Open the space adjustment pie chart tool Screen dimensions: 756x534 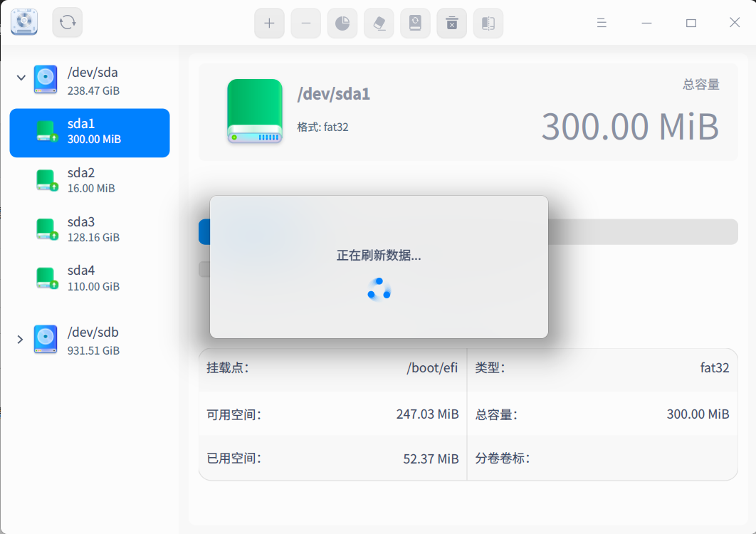(342, 23)
